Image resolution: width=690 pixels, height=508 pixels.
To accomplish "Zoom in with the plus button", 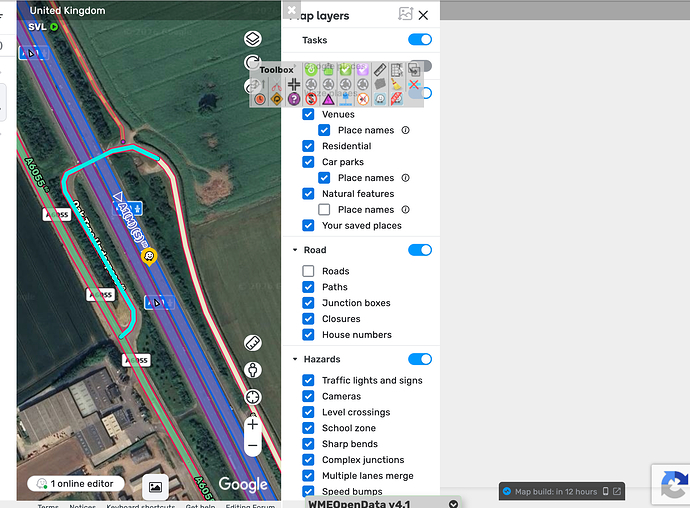I will click(x=253, y=425).
